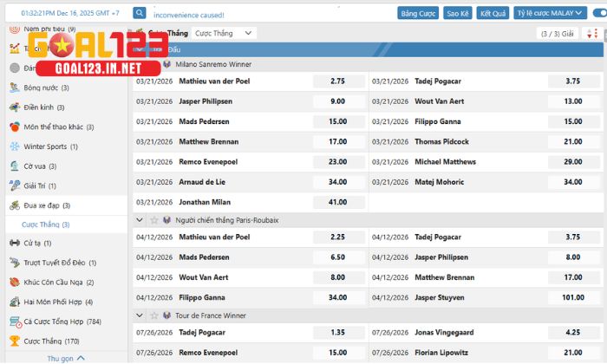
Task: Open the trophy icon beside Cược Thắng (170)
Action: [x=15, y=341]
